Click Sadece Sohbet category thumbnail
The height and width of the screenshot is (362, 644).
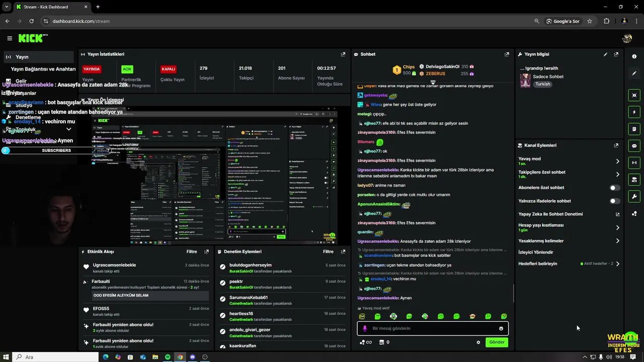pyautogui.click(x=525, y=80)
